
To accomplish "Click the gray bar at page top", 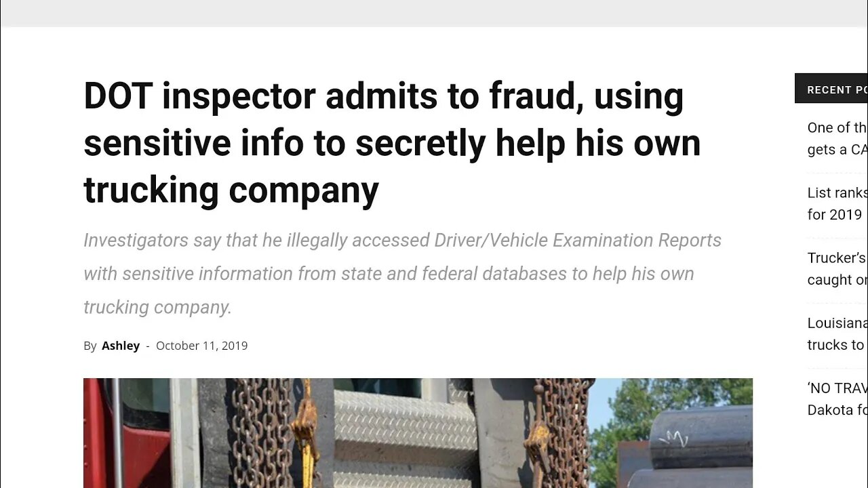I will (x=434, y=13).
